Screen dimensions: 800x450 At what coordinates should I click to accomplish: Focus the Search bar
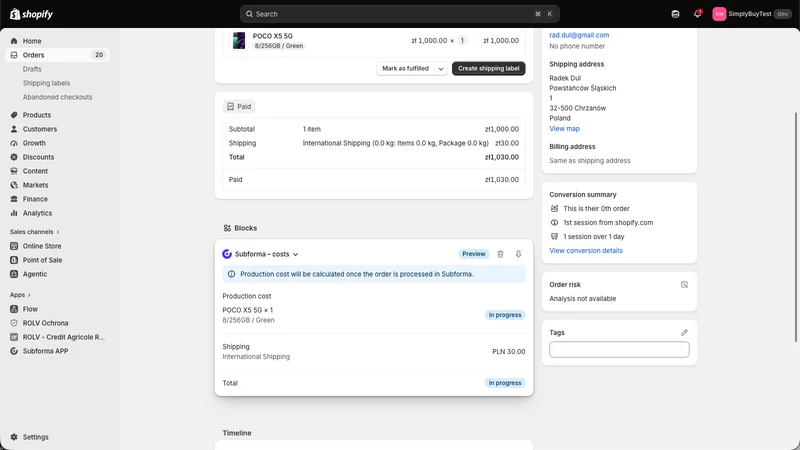399,14
